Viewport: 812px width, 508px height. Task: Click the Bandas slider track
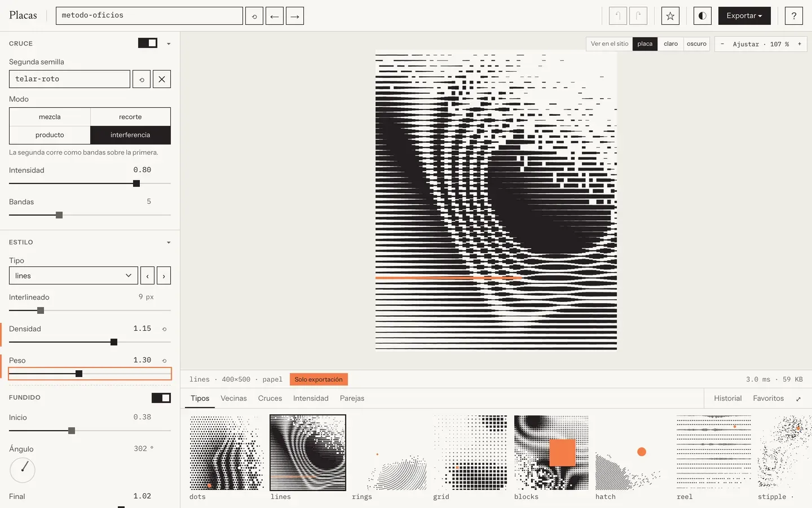tap(90, 215)
